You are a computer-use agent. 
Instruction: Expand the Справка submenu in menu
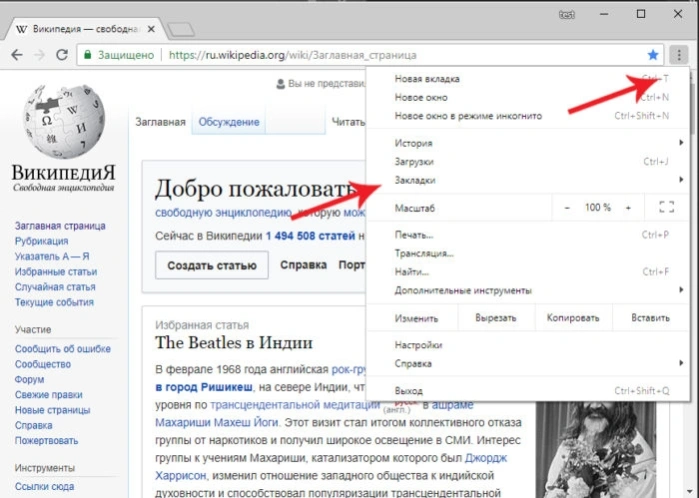(x=528, y=363)
